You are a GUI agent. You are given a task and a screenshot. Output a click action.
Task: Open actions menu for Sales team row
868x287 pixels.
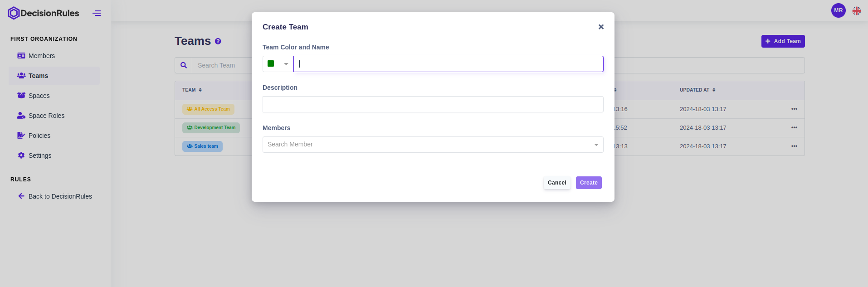click(x=794, y=146)
